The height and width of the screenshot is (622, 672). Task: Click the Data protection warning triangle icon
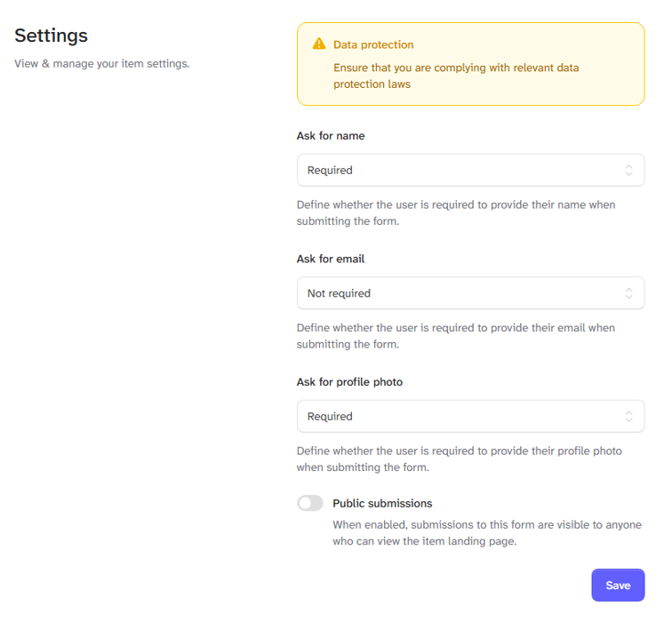(x=319, y=44)
